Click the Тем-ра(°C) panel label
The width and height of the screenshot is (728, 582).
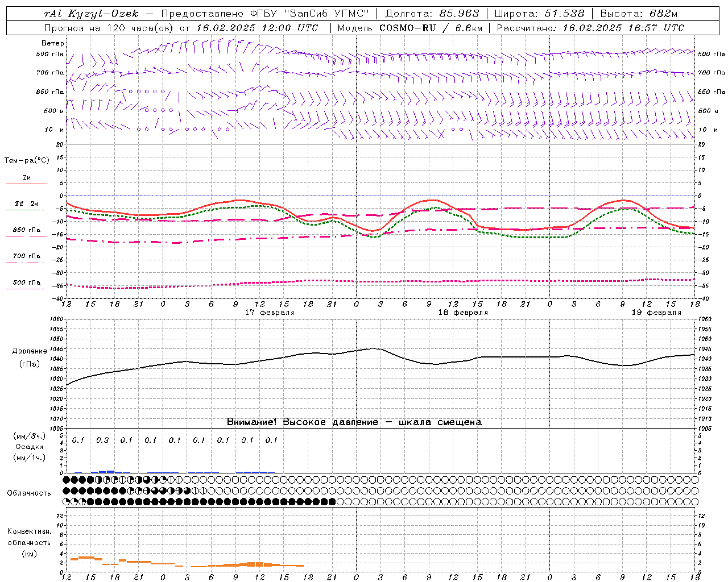(27, 161)
